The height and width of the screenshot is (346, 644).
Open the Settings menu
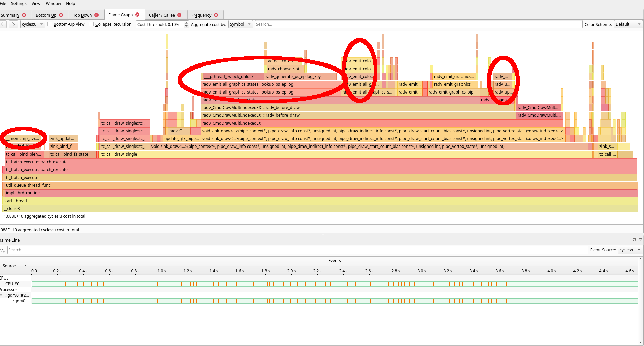(19, 4)
